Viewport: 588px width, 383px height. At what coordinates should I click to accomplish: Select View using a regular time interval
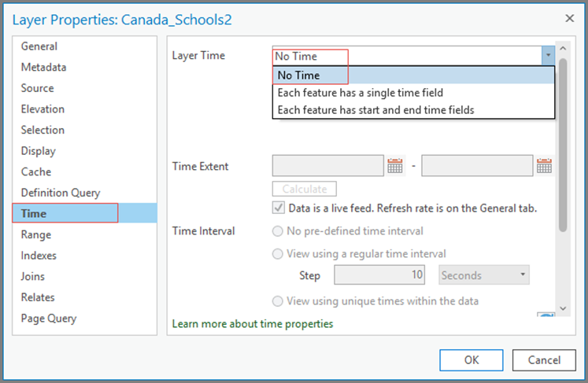tap(278, 254)
